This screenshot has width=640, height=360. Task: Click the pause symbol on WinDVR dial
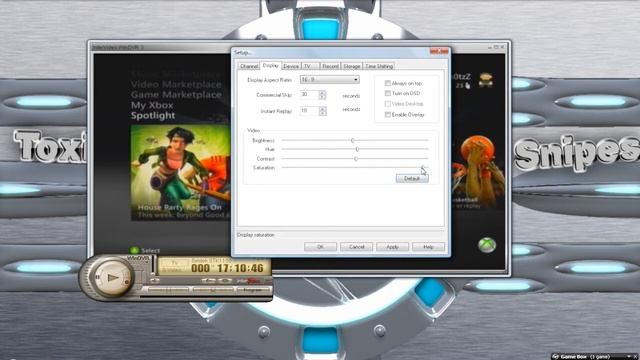[97, 277]
